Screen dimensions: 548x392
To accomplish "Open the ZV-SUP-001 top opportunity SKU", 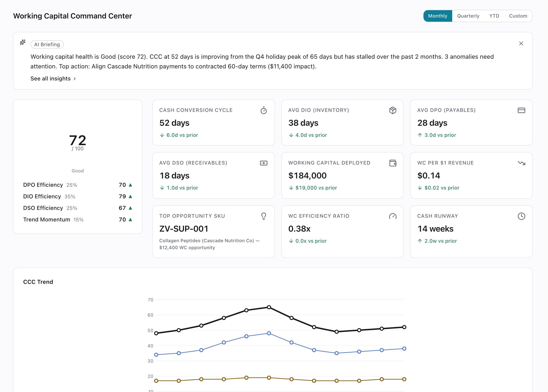I will pyautogui.click(x=184, y=229).
